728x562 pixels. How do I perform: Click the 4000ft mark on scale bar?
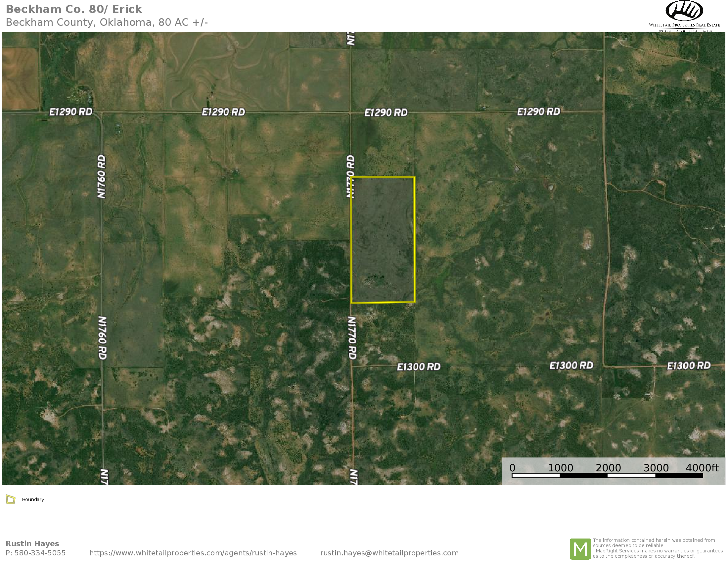(701, 468)
